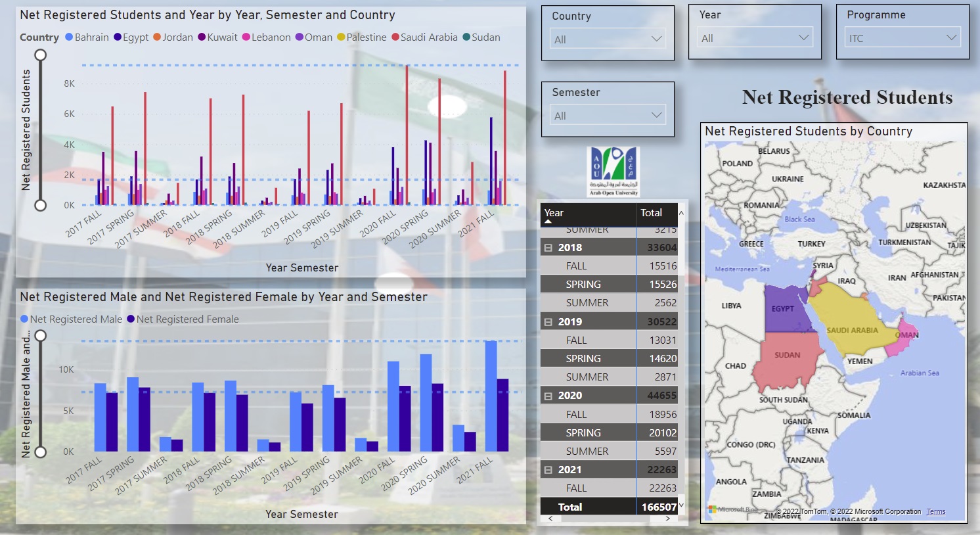Click the Microsoft Bing logo on map
This screenshot has height=535, width=980.
click(733, 509)
